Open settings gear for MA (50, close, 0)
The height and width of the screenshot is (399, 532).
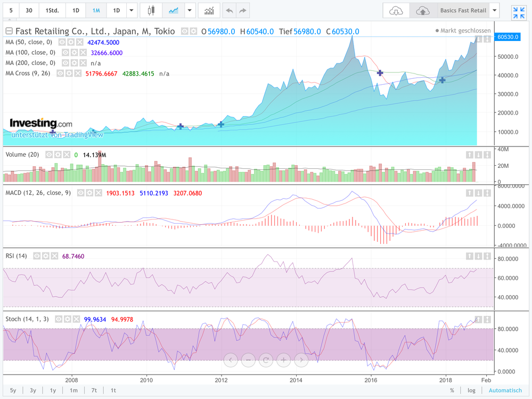[71, 42]
